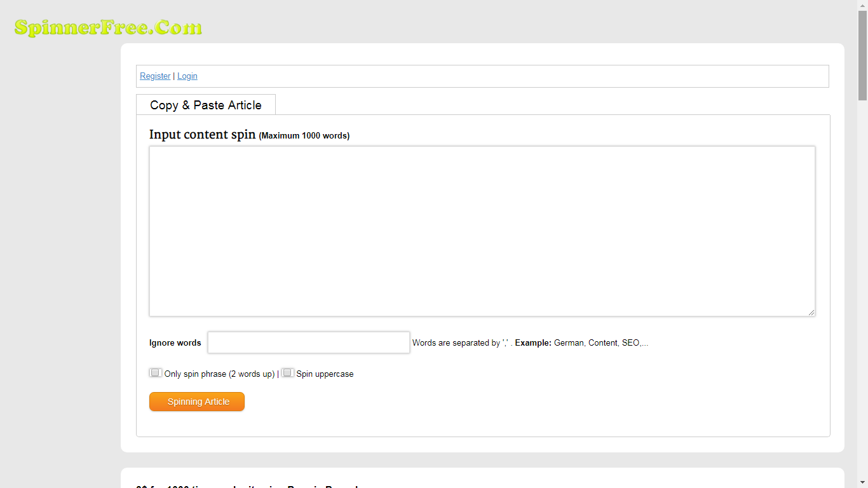Viewport: 868px width, 488px height.
Task: Enable Only spin phrase (2 words up)
Action: point(156,373)
